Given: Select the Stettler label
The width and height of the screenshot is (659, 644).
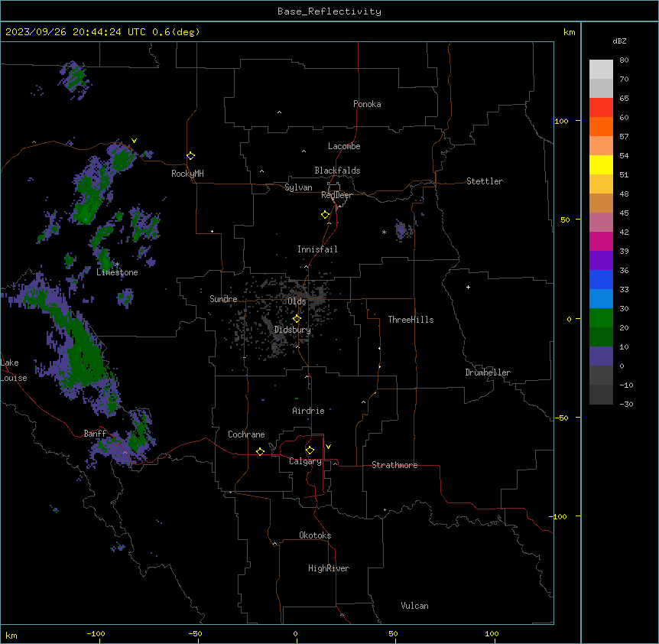Looking at the screenshot, I should point(484,181).
